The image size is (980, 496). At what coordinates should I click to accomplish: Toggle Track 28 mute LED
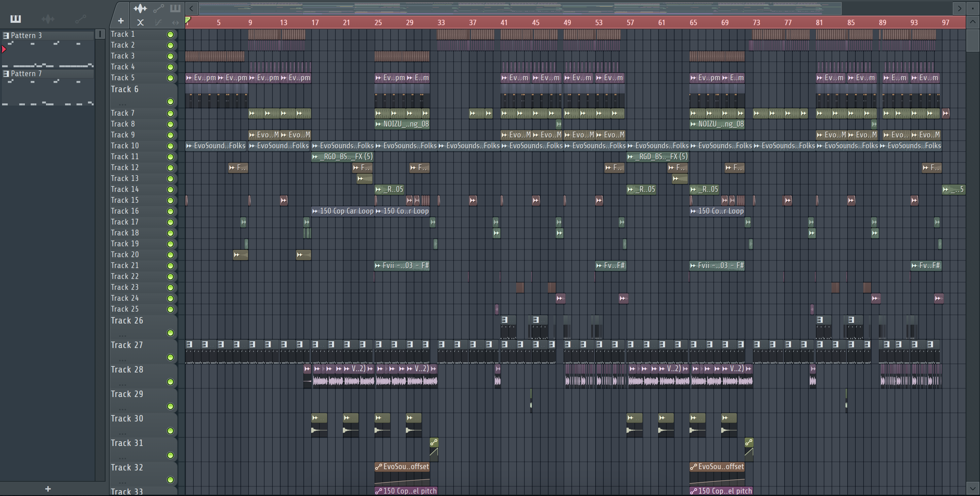click(x=171, y=382)
